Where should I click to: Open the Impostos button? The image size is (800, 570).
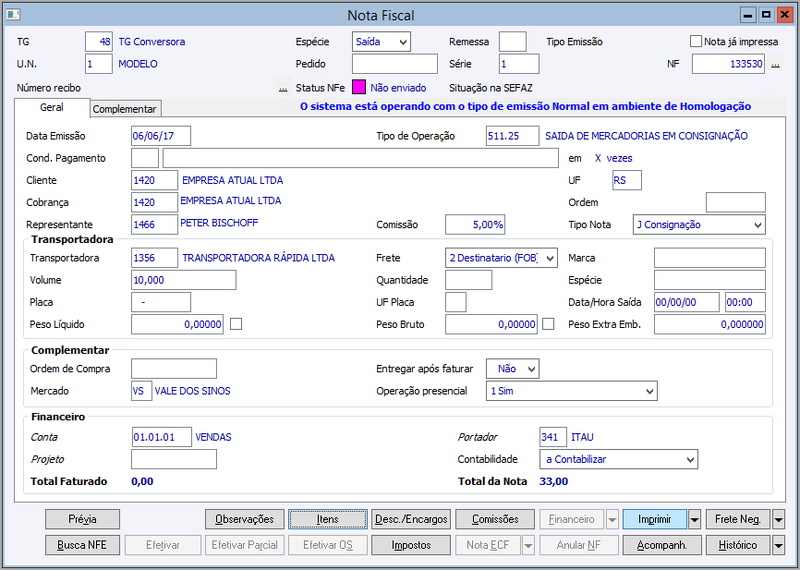411,546
